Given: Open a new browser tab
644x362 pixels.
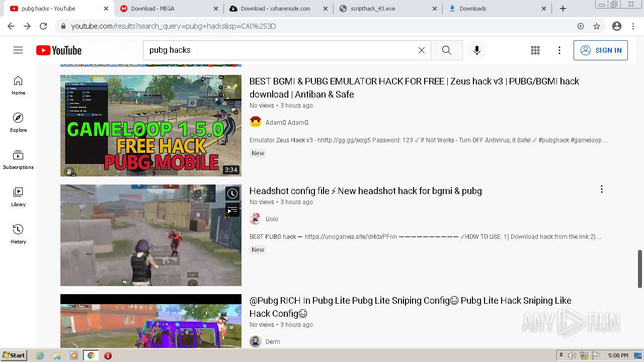Looking at the screenshot, I should pyautogui.click(x=563, y=9).
